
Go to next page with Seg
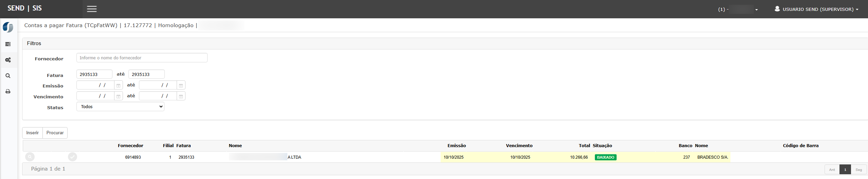tap(858, 170)
